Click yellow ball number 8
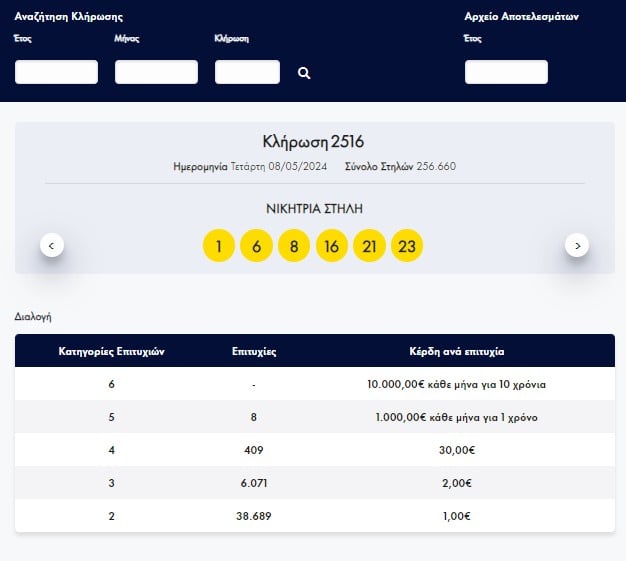626x561 pixels. [x=294, y=246]
